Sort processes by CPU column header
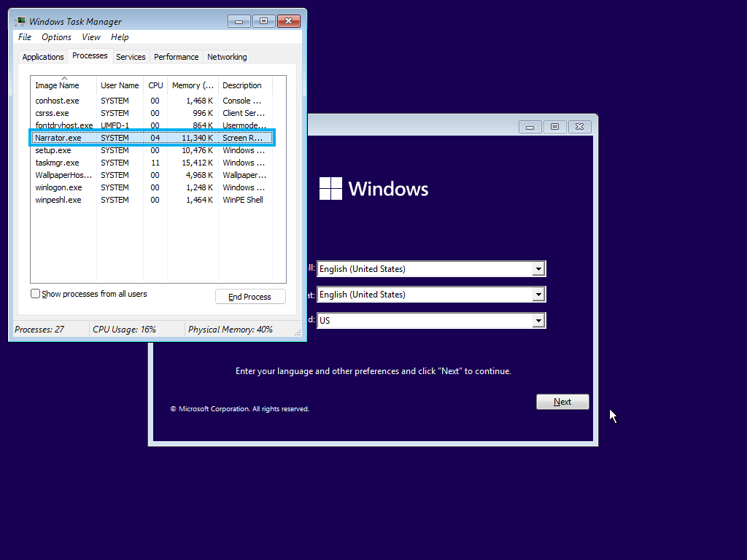 [x=155, y=85]
